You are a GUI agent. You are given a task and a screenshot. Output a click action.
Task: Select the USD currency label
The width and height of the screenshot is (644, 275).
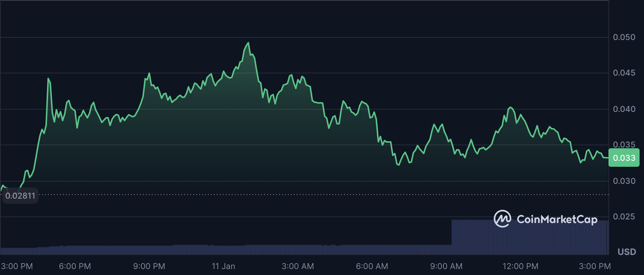pos(627,252)
